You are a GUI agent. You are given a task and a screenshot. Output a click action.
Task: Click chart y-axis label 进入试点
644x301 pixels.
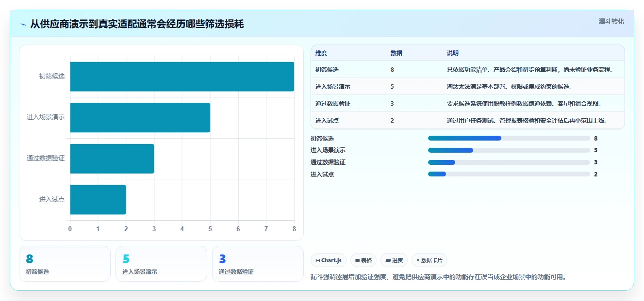[x=52, y=199]
